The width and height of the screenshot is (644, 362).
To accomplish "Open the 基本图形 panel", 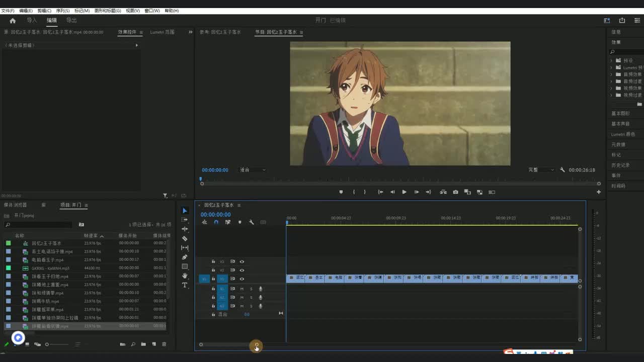I will 620,114.
